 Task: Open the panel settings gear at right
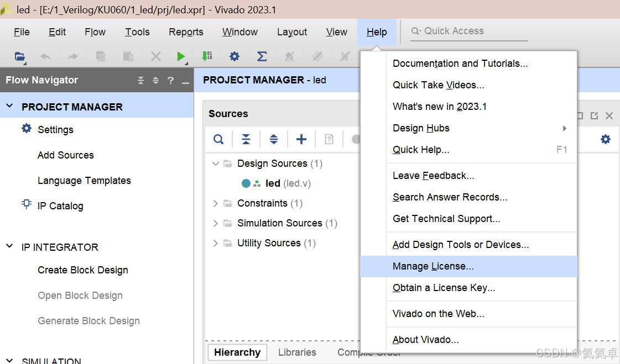[606, 139]
